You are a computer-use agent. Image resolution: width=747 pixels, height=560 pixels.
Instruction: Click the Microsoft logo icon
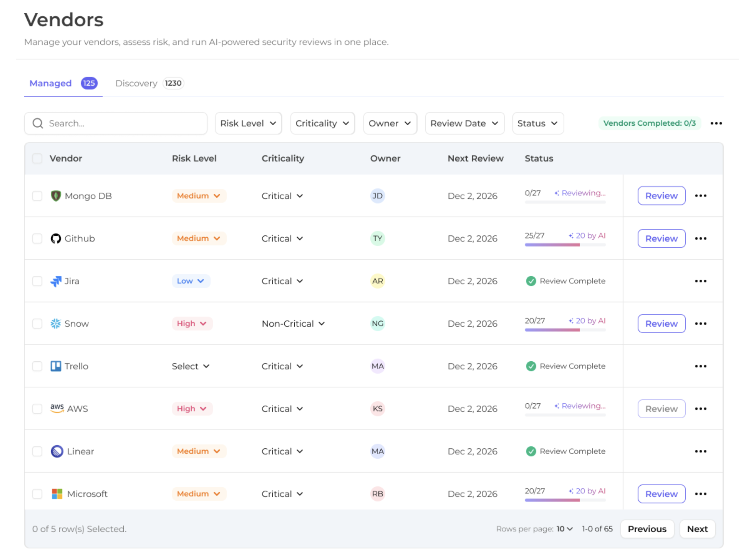57,494
